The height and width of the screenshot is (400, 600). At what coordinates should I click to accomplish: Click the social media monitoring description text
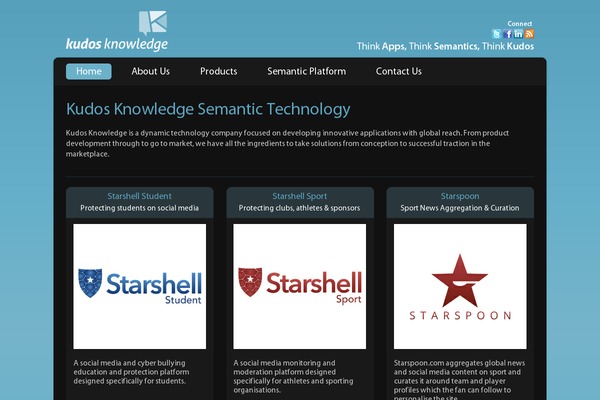pos(293,377)
